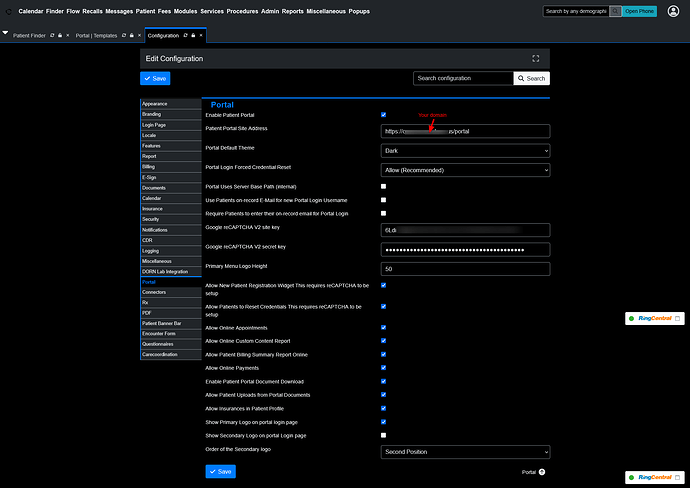Open the Messages menu

(119, 11)
